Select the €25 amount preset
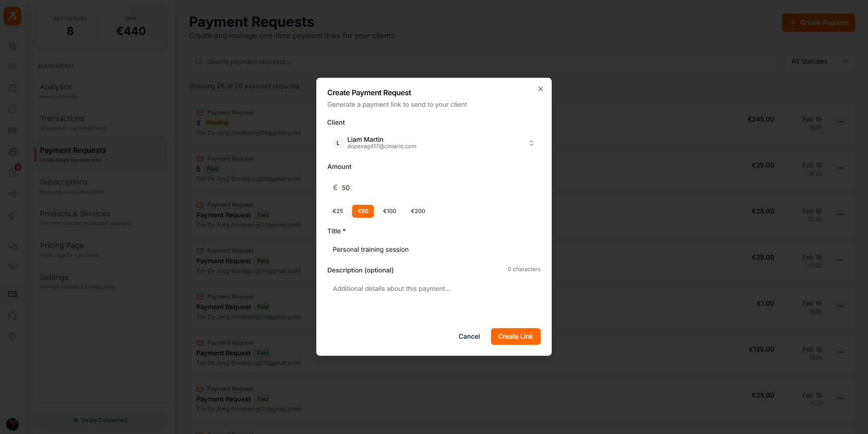 click(338, 211)
